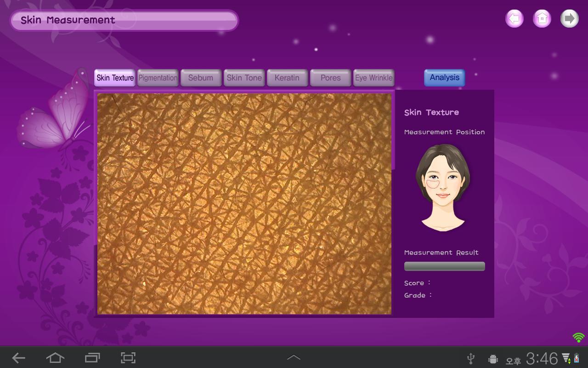
Task: Select the Keratin tab
Action: click(x=287, y=78)
